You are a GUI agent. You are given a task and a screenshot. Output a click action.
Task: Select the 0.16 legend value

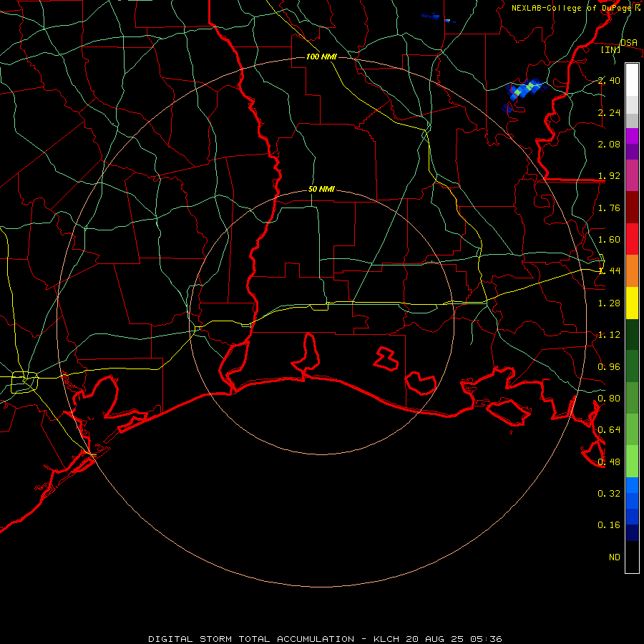tap(609, 525)
